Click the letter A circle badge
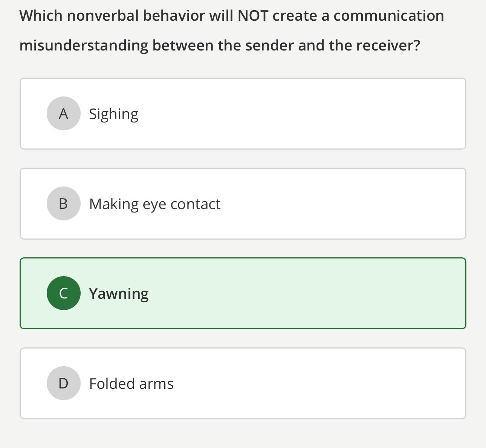Image resolution: width=486 pixels, height=448 pixels. coord(63,113)
